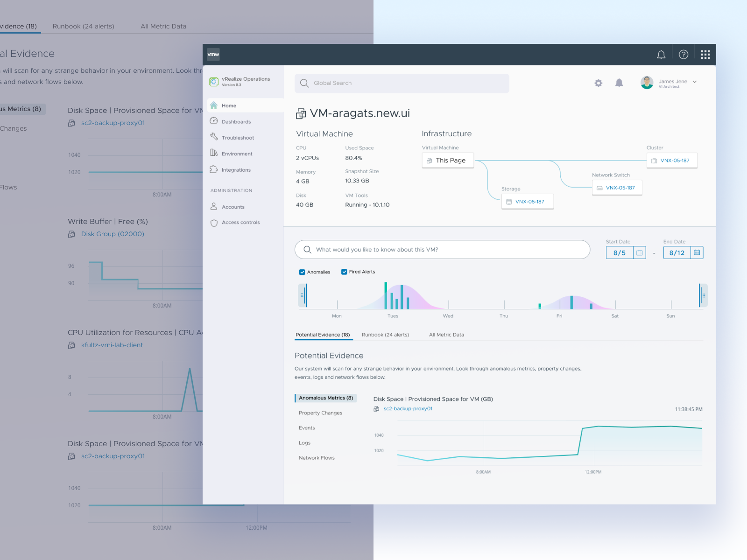This screenshot has height=560, width=747.
Task: Open the End Date calendar picker
Action: (x=697, y=252)
